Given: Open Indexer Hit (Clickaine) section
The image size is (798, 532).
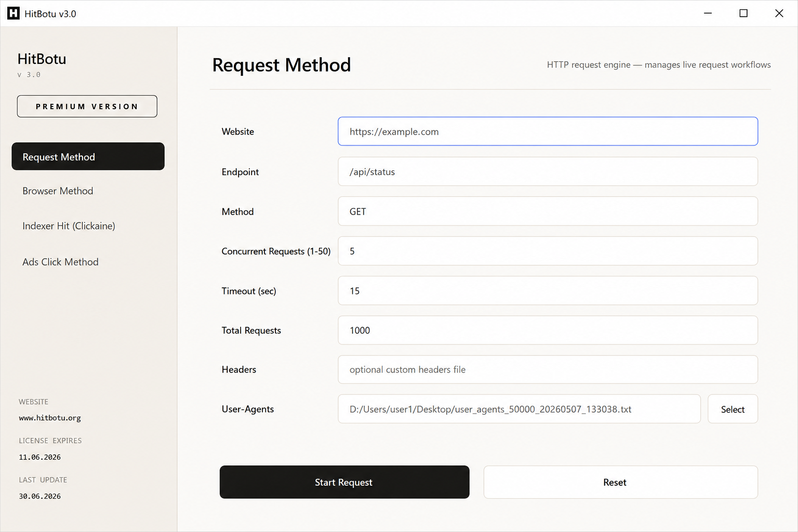Looking at the screenshot, I should click(x=69, y=226).
